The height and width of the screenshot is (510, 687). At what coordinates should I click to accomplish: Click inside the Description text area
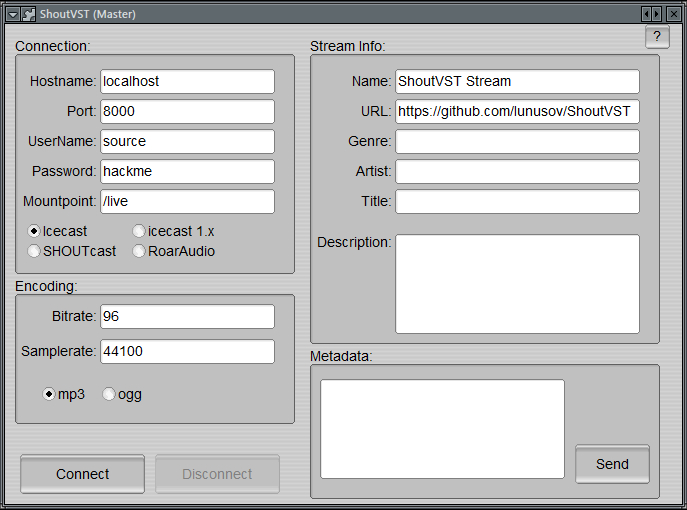516,283
